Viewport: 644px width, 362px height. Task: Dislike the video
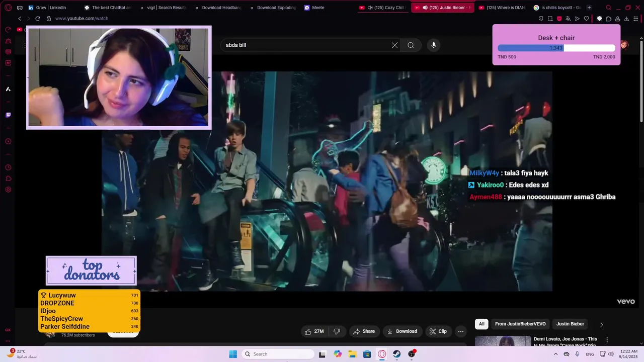337,331
